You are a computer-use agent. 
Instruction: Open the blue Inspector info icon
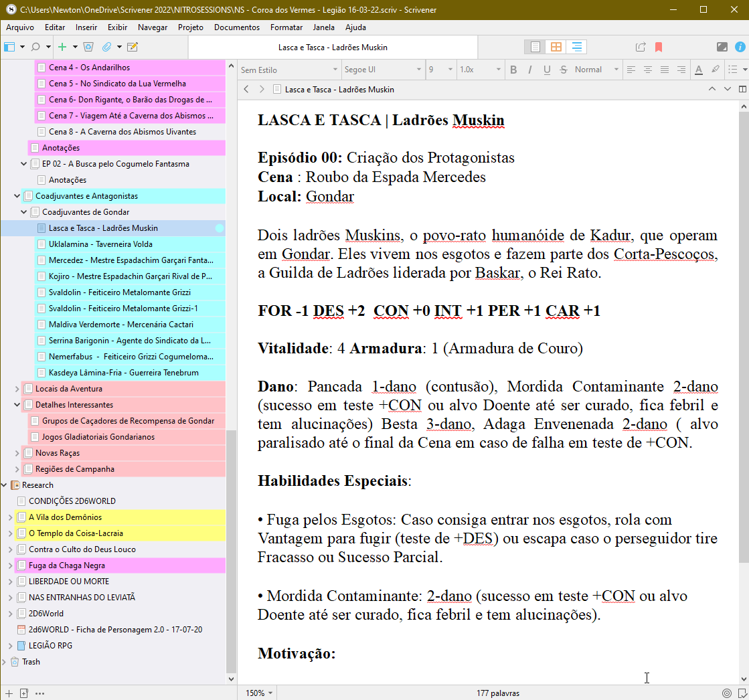coord(740,47)
